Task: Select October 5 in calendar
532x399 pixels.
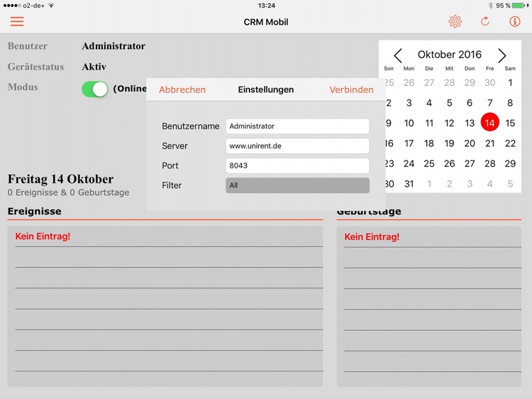Action: (x=449, y=103)
